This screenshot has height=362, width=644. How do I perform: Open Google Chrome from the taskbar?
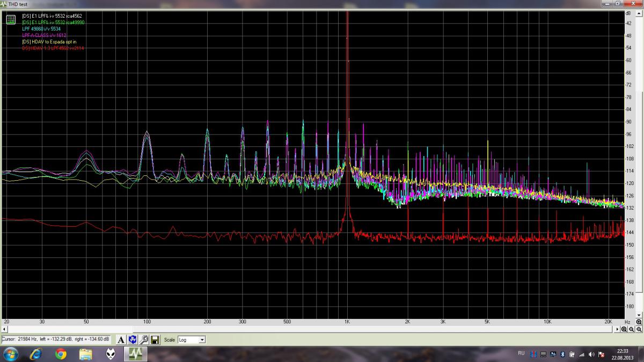point(60,354)
